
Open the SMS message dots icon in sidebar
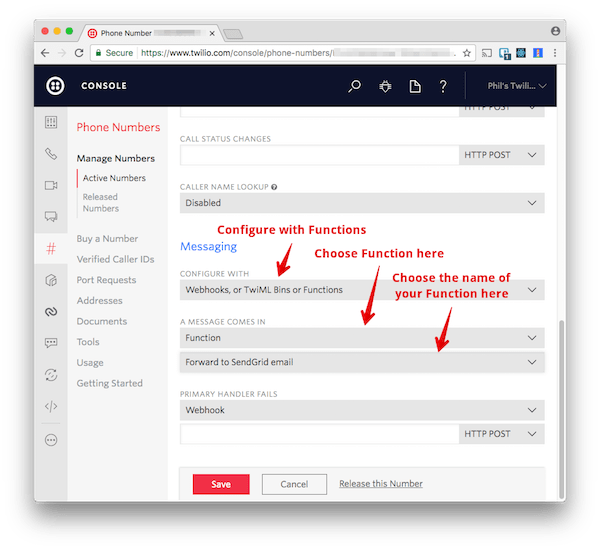tap(51, 343)
